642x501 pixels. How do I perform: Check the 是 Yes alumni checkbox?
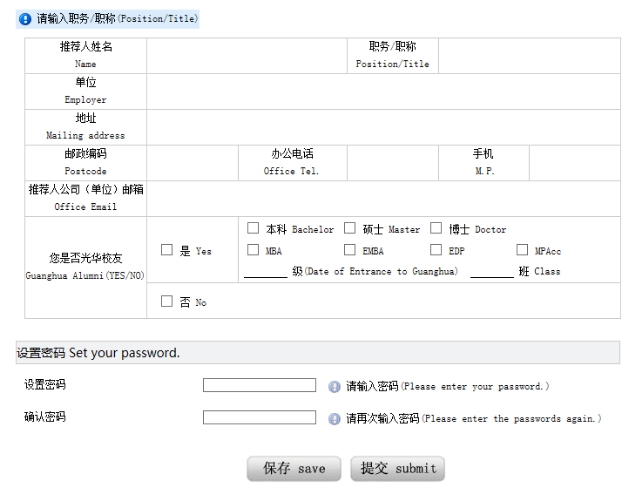click(168, 250)
